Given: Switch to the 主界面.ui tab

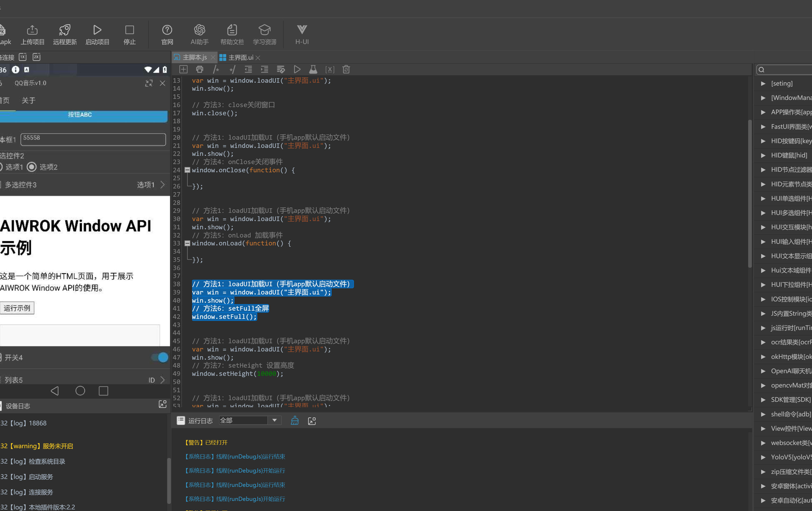Looking at the screenshot, I should (x=241, y=58).
